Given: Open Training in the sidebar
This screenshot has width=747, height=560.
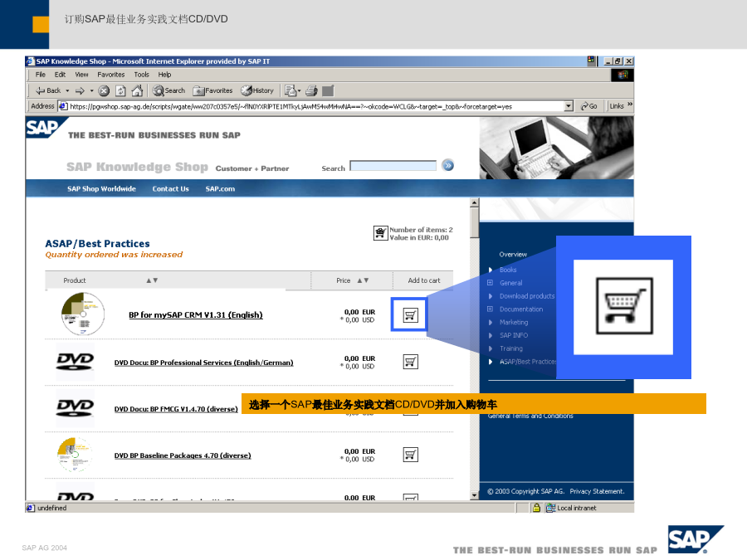Looking at the screenshot, I should tap(510, 348).
